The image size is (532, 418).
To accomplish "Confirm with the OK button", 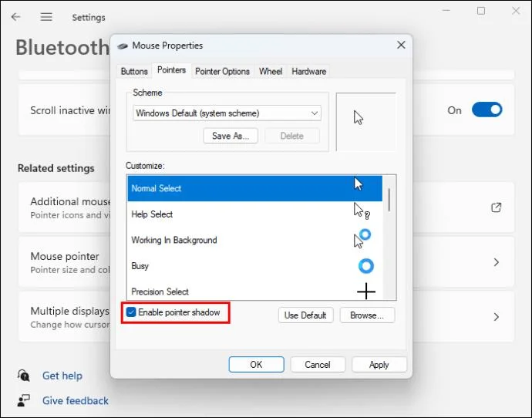I will (x=256, y=364).
